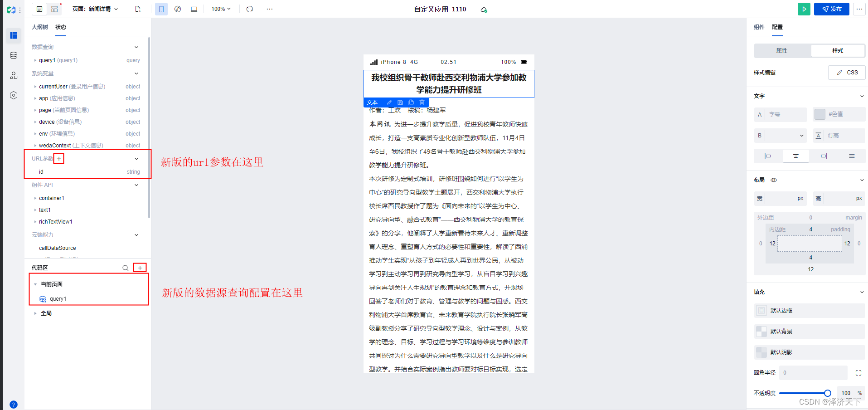Open the component layout panel icon
This screenshot has width=868, height=410.
[x=54, y=9]
